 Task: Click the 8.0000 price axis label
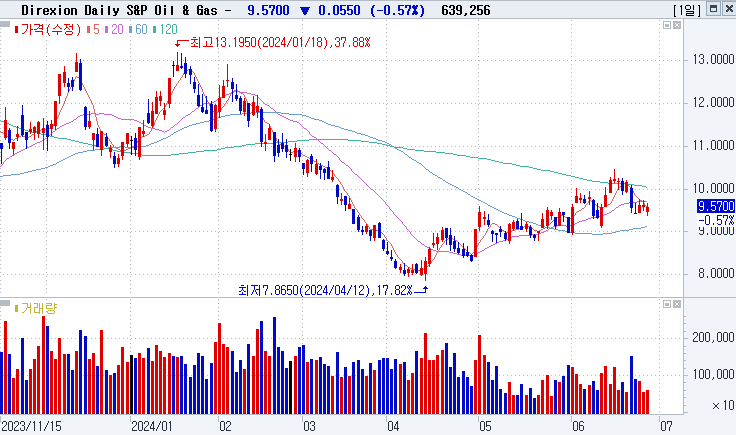(716, 274)
